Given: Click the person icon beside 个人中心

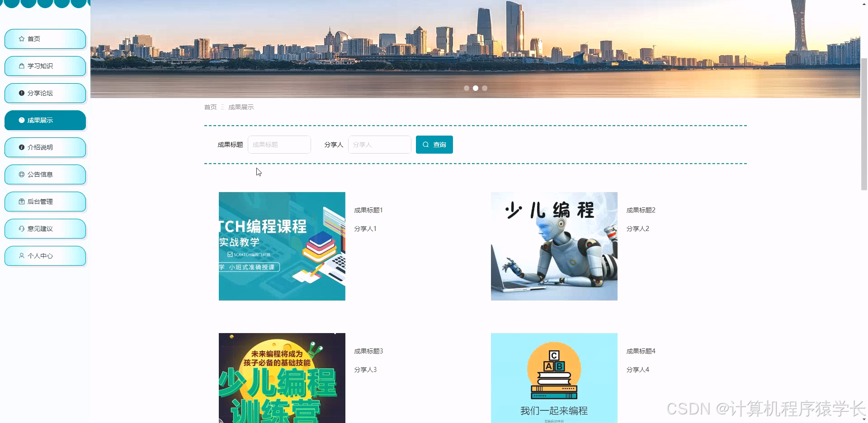Looking at the screenshot, I should point(21,256).
